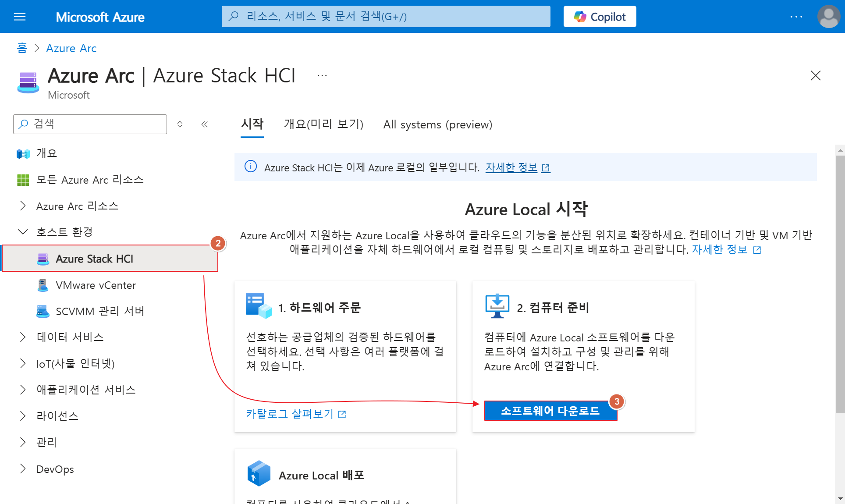Open 자세한 정보 link under Azure Local 시작
845x504 pixels.
720,249
